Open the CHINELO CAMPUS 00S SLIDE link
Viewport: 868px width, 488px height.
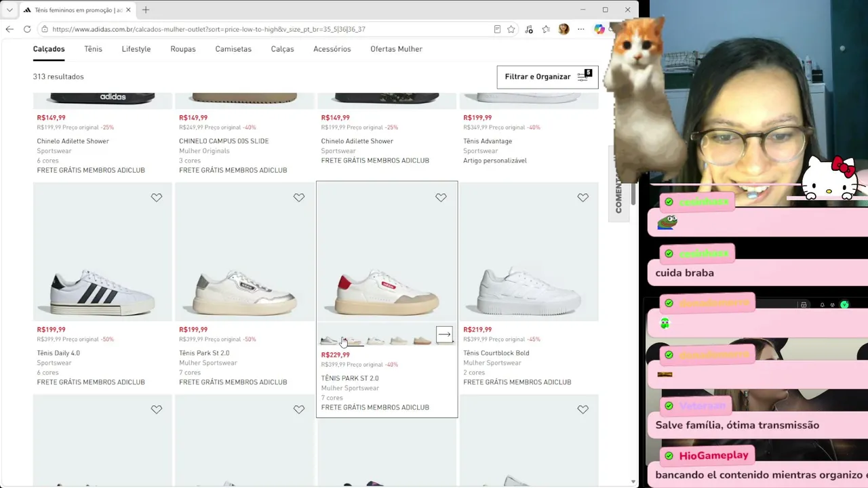click(224, 141)
